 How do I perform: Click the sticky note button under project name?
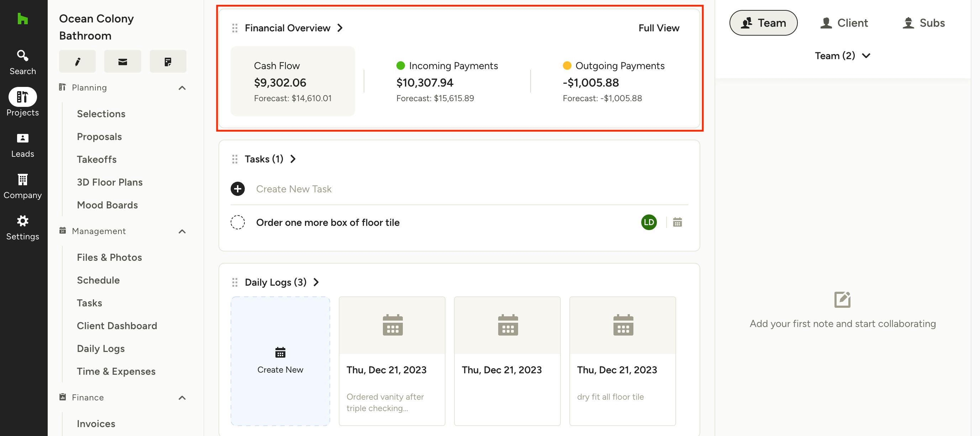(x=168, y=61)
